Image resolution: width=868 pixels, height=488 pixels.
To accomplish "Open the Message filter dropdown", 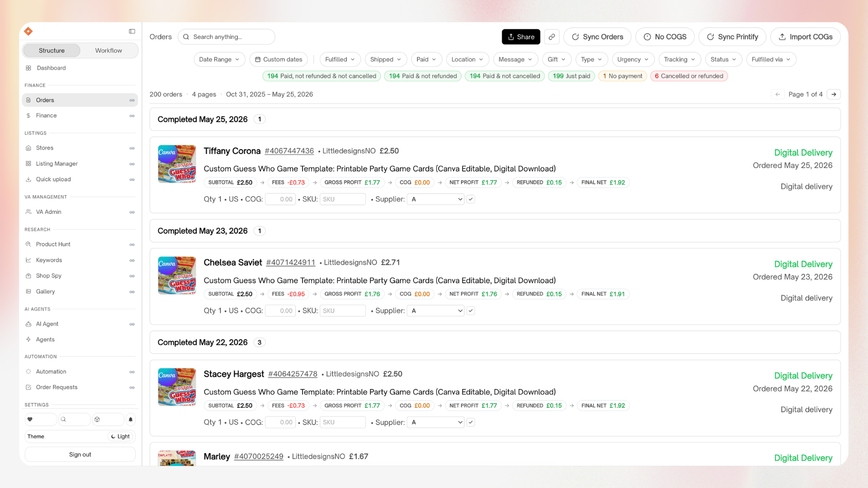I will tap(515, 59).
